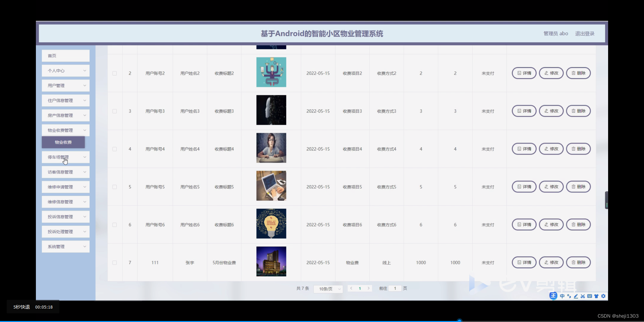Viewport: 644px width, 322px height.
Task: Check the checkbox on row 3
Action: tap(114, 111)
